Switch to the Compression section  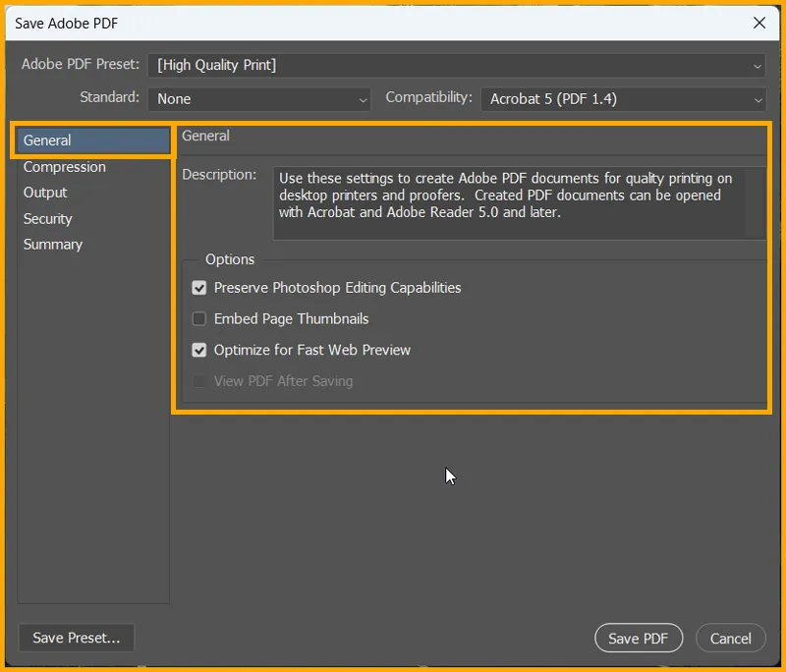64,166
